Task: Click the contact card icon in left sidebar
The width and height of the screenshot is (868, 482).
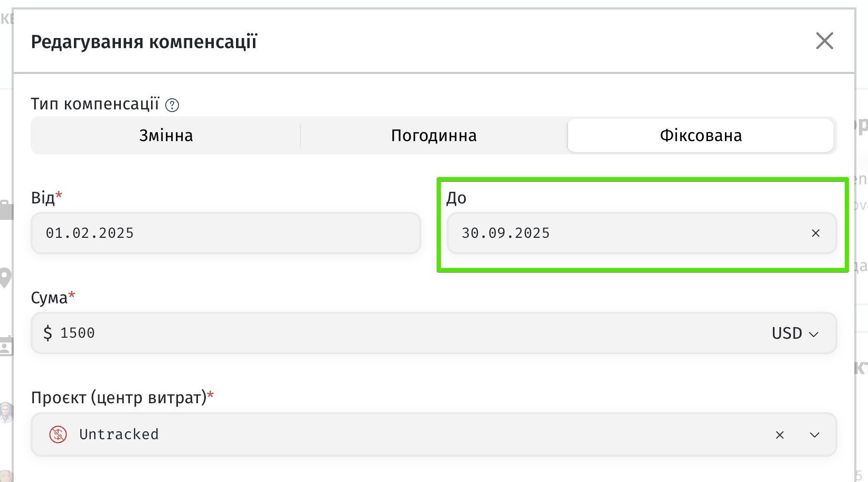Action: 6,347
